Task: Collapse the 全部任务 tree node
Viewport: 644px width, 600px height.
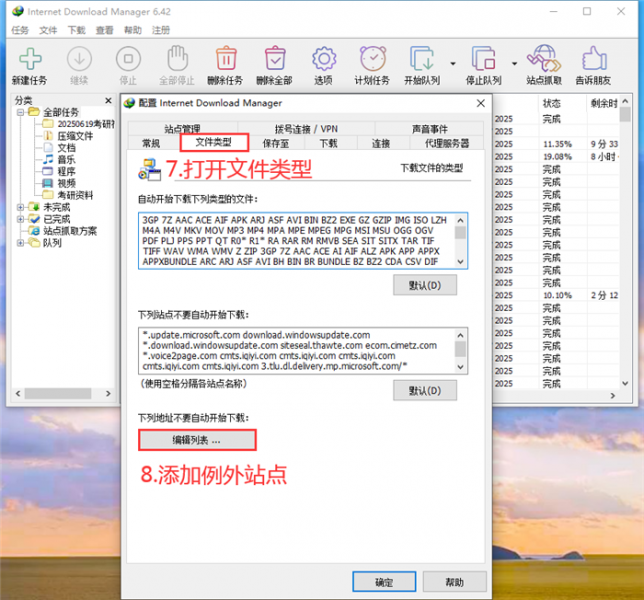Action: coord(19,112)
